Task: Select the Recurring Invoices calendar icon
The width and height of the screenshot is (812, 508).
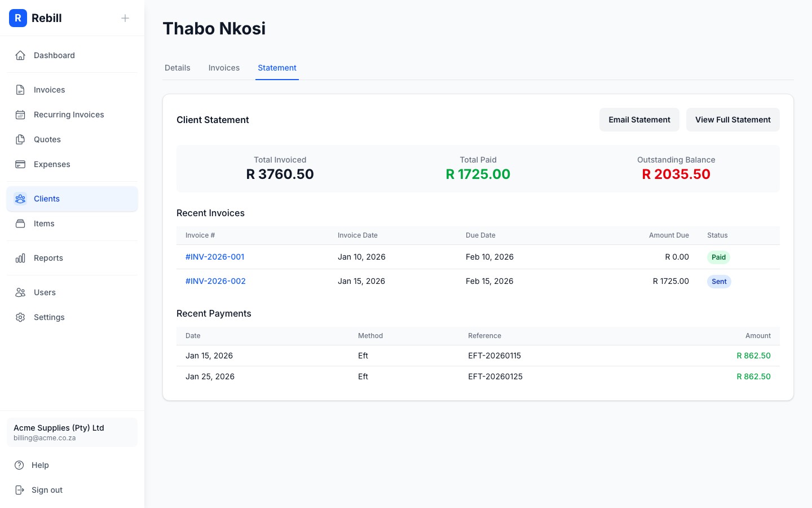Action: tap(20, 115)
